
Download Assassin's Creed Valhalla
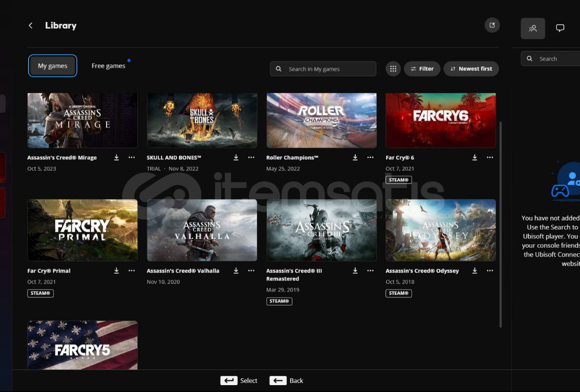[x=236, y=271]
